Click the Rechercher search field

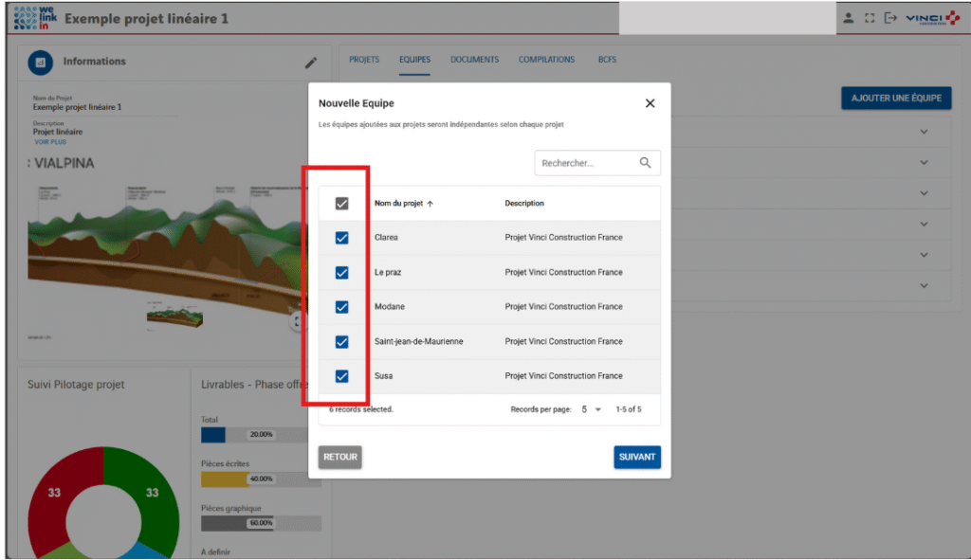point(583,163)
